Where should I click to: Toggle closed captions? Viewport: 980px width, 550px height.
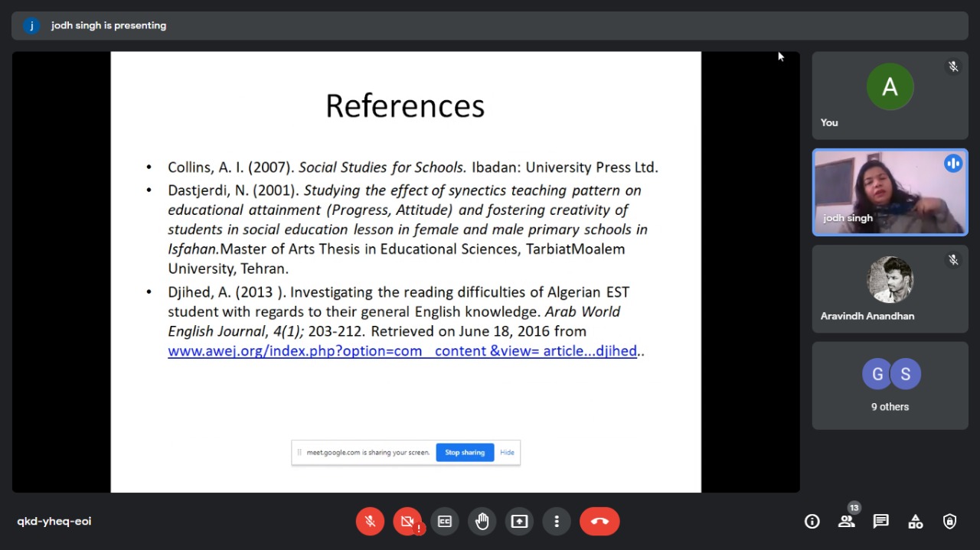(x=445, y=522)
